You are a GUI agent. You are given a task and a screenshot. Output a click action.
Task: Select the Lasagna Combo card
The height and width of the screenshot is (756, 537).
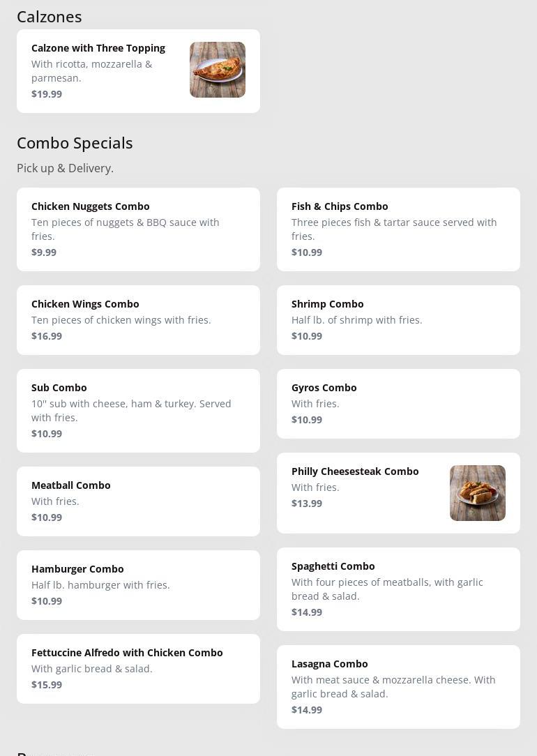[398, 687]
